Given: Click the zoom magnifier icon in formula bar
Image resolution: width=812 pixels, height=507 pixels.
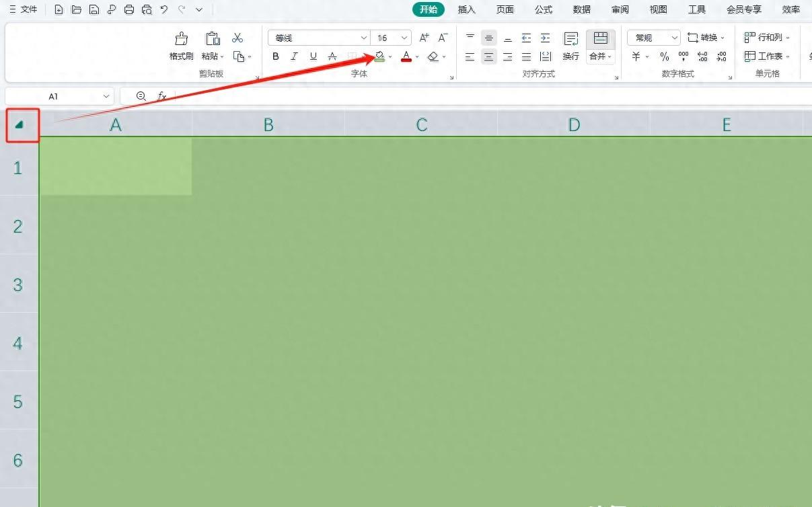Looking at the screenshot, I should point(141,96).
